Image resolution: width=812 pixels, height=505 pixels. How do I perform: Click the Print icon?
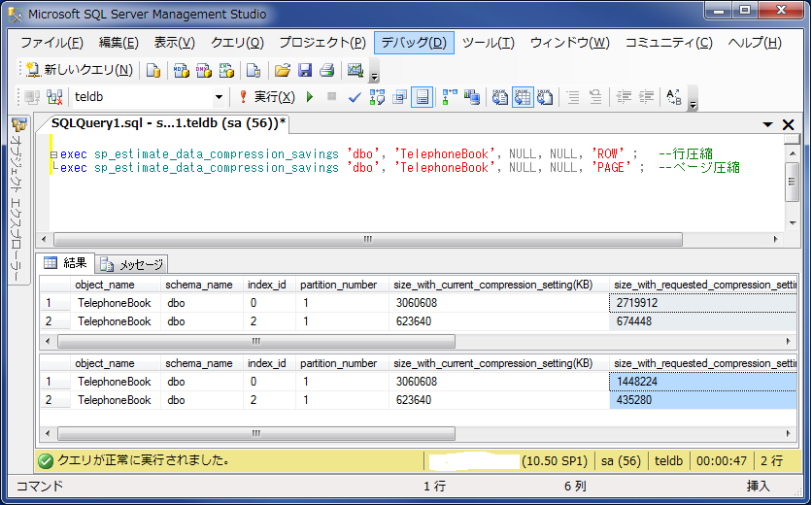point(327,70)
